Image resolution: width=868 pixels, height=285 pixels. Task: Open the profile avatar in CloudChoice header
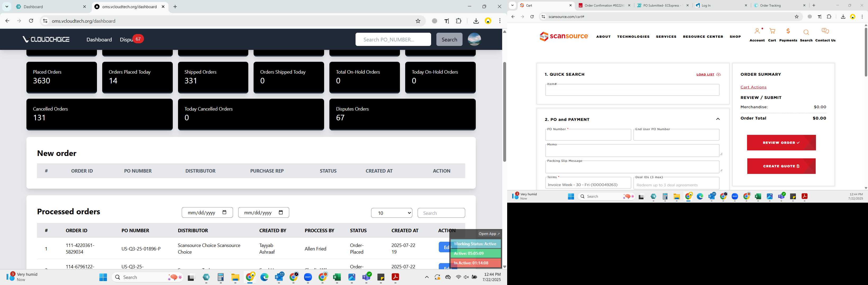(474, 39)
